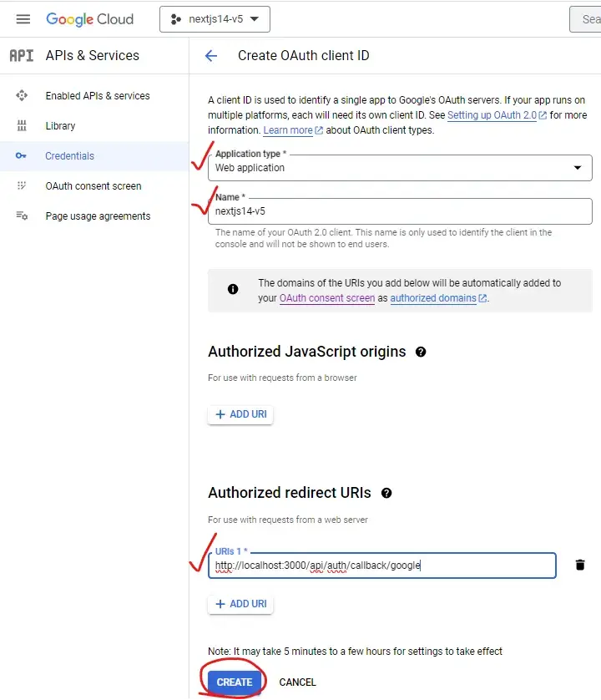Go to OAuth consent screen in sidebar

(93, 186)
